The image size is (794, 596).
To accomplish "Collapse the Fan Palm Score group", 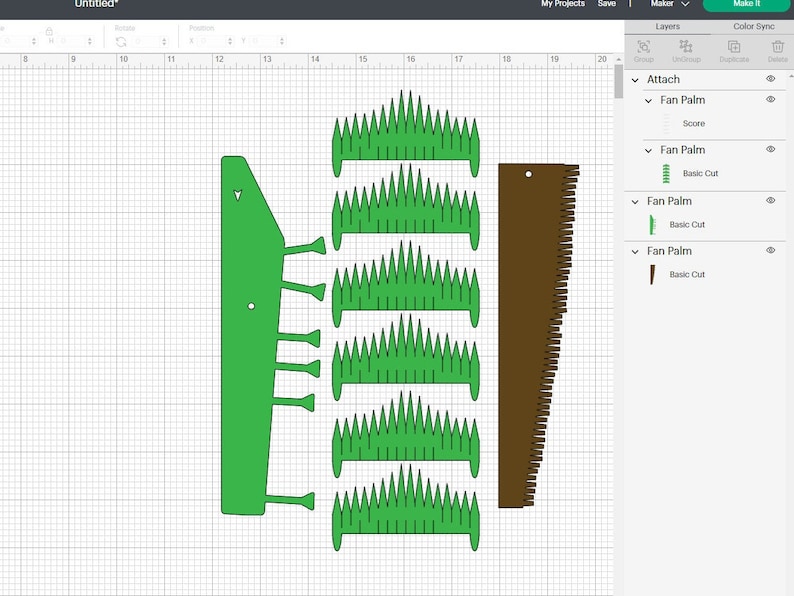I will 648,101.
